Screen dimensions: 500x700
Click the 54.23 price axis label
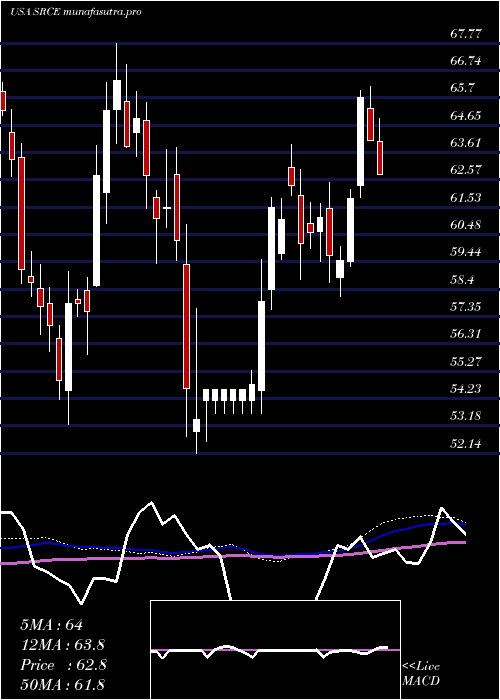click(466, 388)
